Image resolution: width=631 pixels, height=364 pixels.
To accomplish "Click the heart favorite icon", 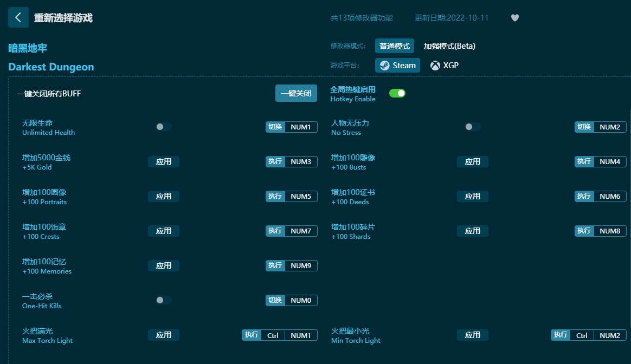I will [514, 18].
